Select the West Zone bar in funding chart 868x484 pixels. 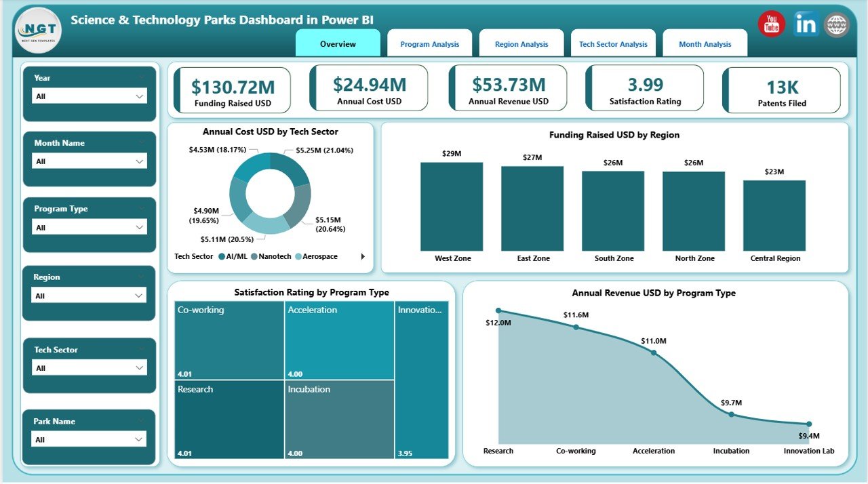(x=452, y=207)
